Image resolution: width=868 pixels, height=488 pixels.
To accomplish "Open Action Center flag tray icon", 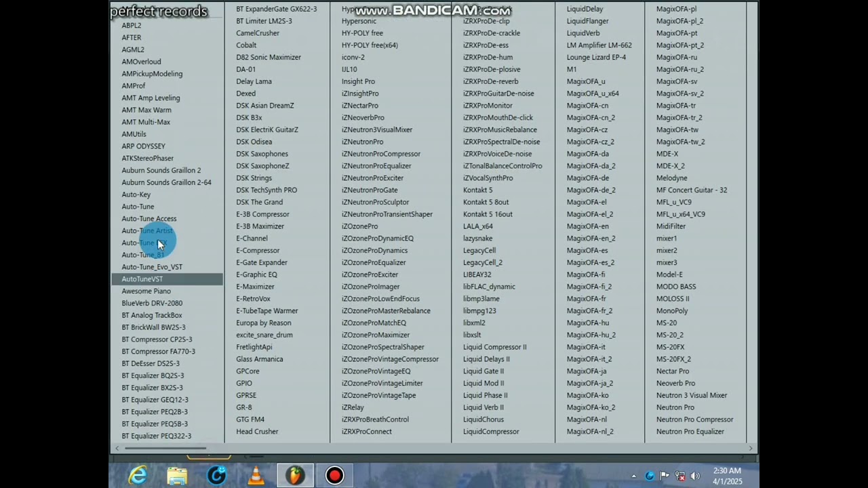I will (x=665, y=476).
